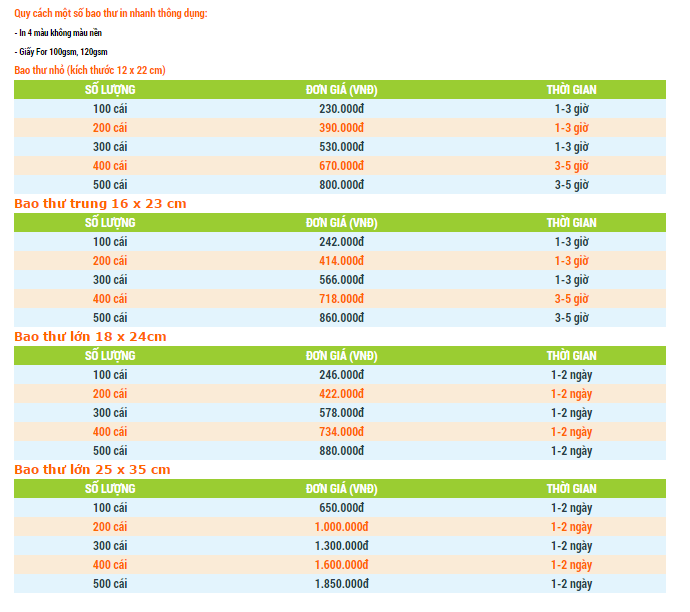Select 'ĐƠN GIÁ (VNĐ)' header of the 16 x 23 cm table
The width and height of the screenshot is (690, 612).
tap(342, 223)
